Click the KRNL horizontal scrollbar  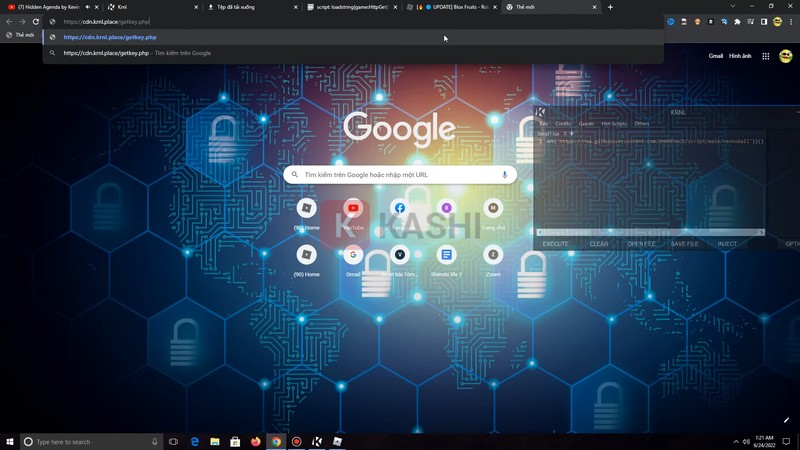650,232
